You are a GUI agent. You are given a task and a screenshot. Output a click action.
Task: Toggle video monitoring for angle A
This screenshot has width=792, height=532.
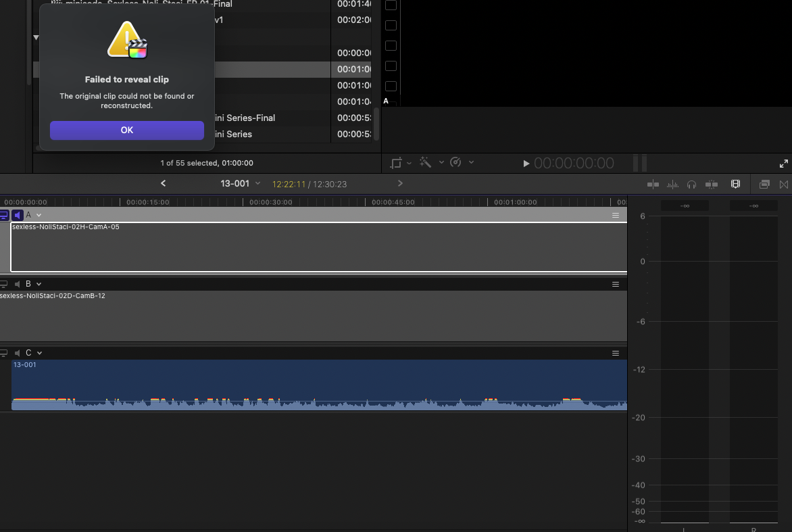click(4, 215)
